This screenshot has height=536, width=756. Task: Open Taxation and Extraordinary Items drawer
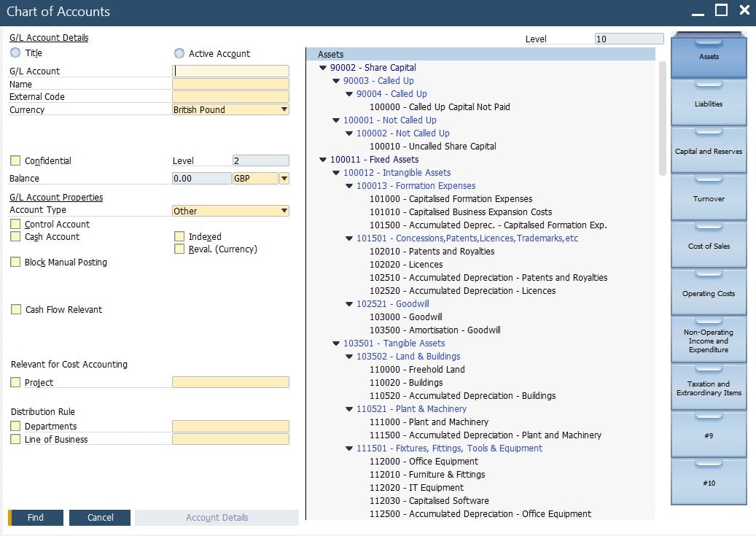coord(709,388)
